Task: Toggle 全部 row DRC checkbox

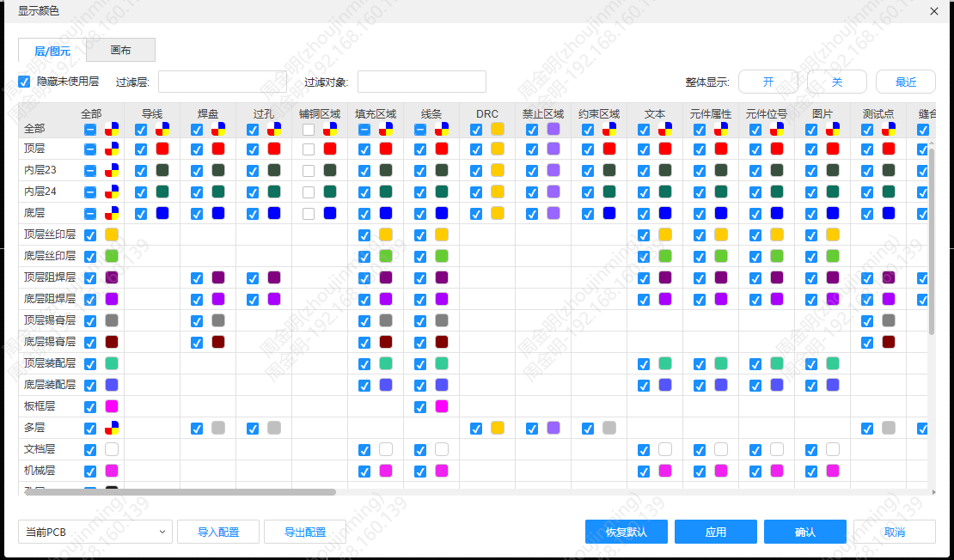Action: pyautogui.click(x=476, y=130)
